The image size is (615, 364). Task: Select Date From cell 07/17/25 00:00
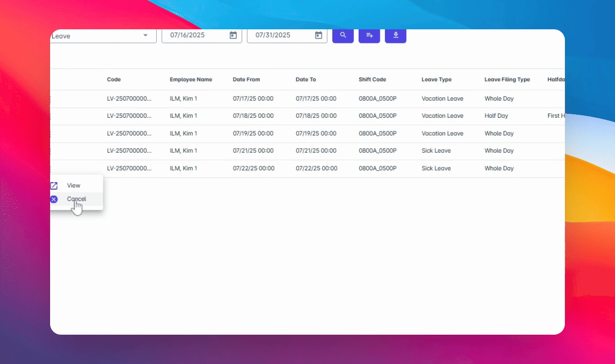pos(253,99)
